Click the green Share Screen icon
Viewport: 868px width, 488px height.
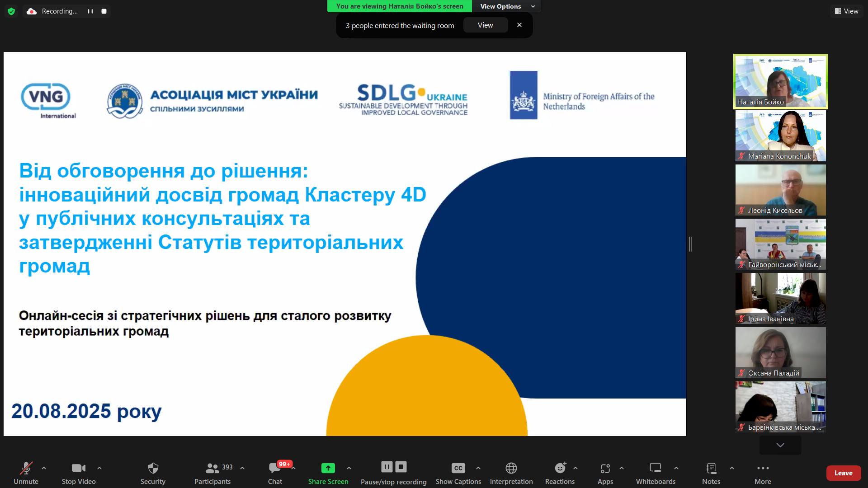tap(328, 468)
